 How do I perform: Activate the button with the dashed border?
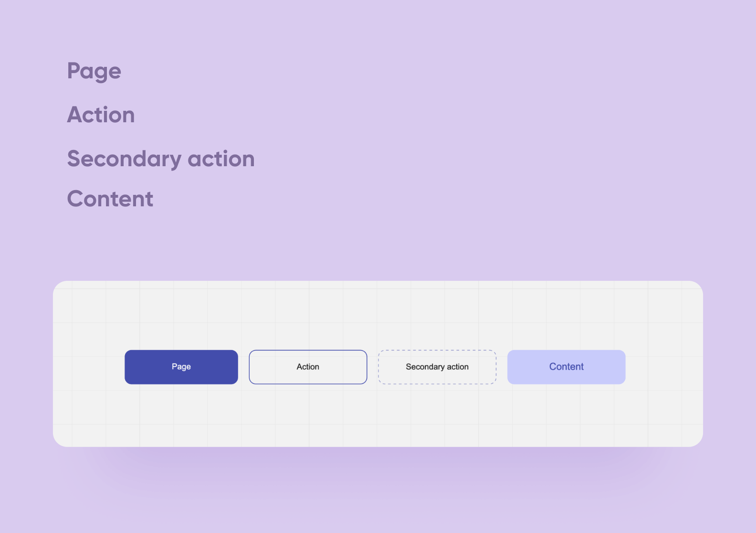437,367
